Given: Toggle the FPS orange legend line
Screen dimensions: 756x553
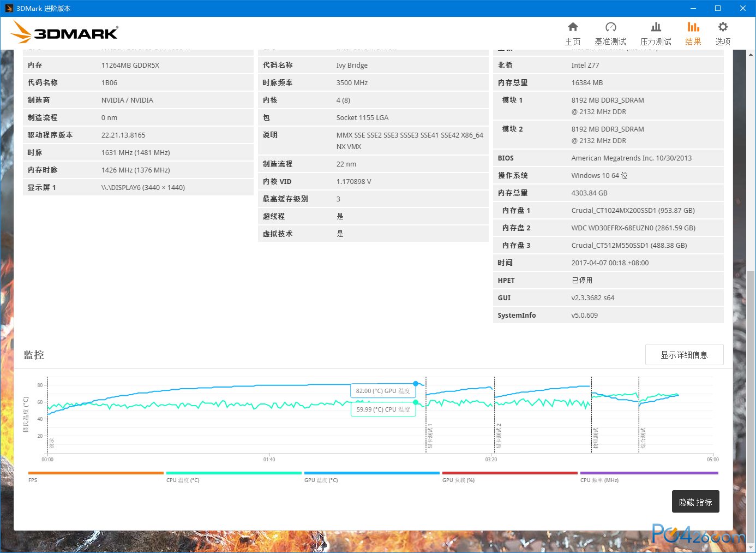Looking at the screenshot, I should pos(95,473).
